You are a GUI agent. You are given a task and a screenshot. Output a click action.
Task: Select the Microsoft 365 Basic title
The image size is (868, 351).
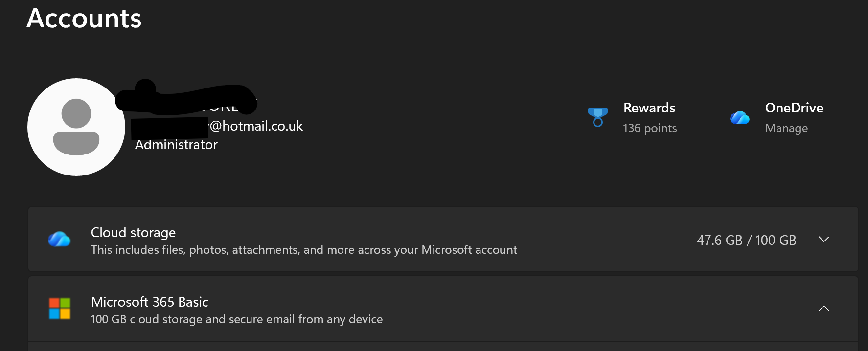click(x=149, y=302)
